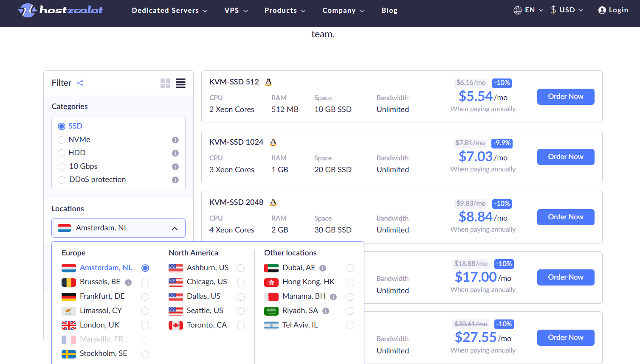Viewport: 640px width, 364px height.
Task: Click the Netherlands flag in location selector
Action: coord(65,228)
